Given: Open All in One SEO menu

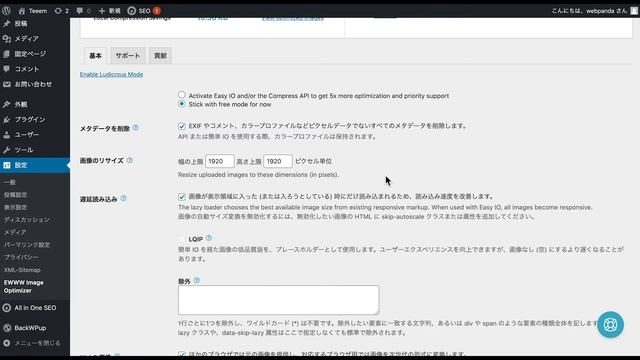Looking at the screenshot, I should coord(35,308).
